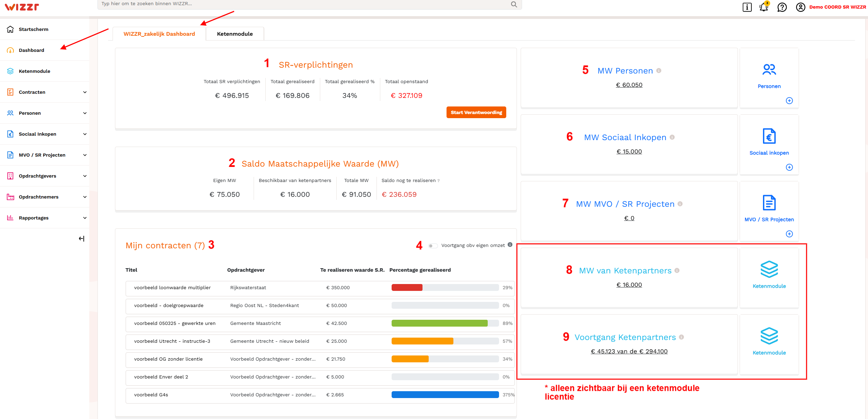Click blue progress bar of voorbeeld G4s
Image resolution: width=868 pixels, height=419 pixels.
445,395
